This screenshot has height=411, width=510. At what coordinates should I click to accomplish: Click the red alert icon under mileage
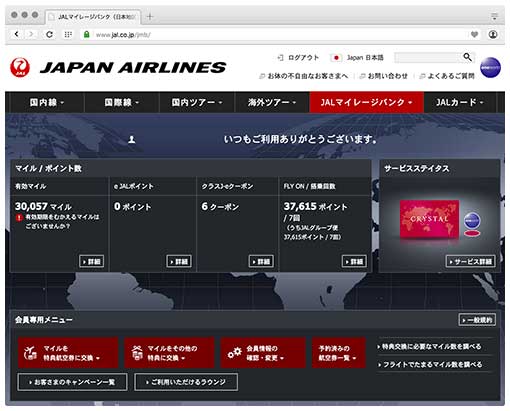pos(19,217)
